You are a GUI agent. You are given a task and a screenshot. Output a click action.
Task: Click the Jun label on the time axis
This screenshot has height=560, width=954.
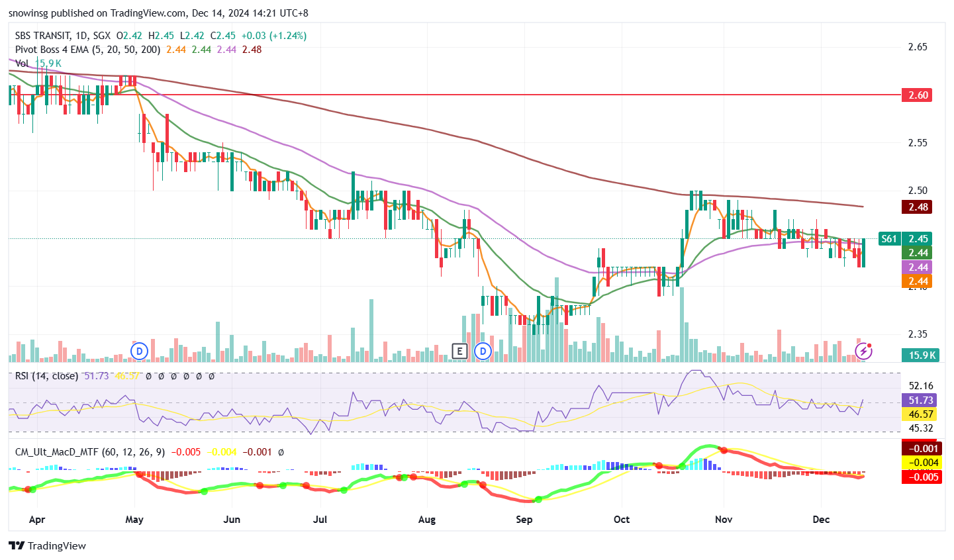click(x=232, y=520)
